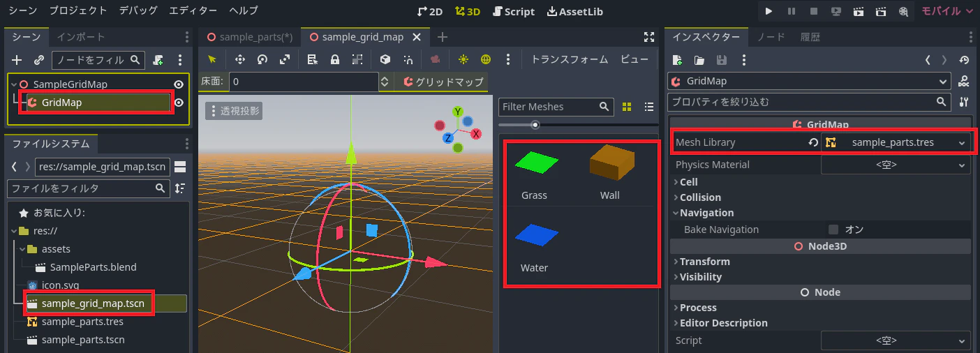Screen dimensions: 980x353
Task: Expand the Transform section
Action: (704, 262)
